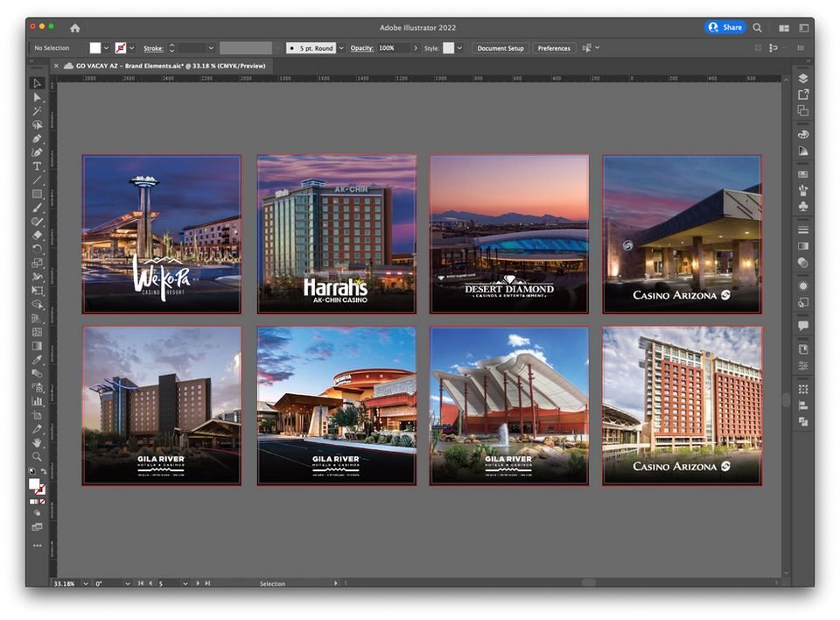Open the fill color dropdown arrow
This screenshot has height=620, width=840.
coord(107,48)
